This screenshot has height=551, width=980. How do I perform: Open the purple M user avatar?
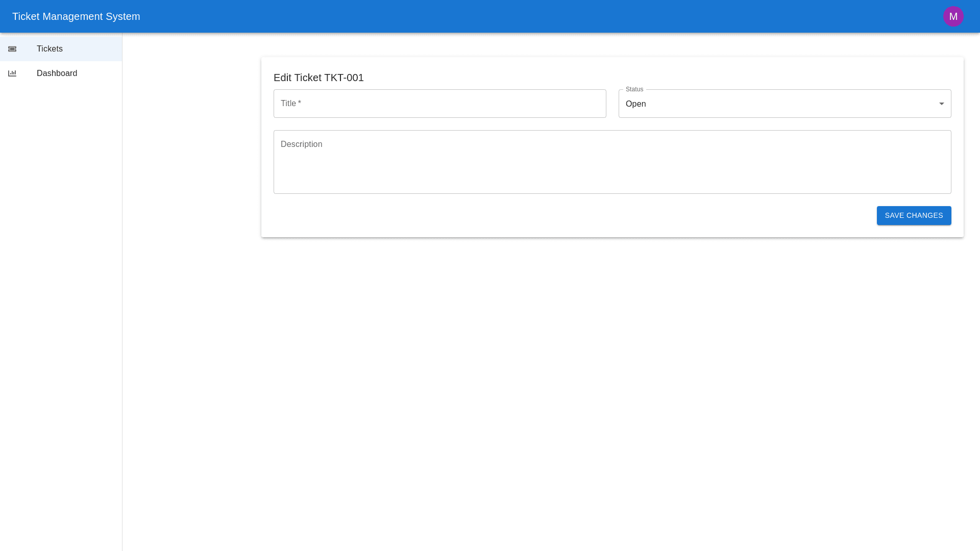point(953,16)
